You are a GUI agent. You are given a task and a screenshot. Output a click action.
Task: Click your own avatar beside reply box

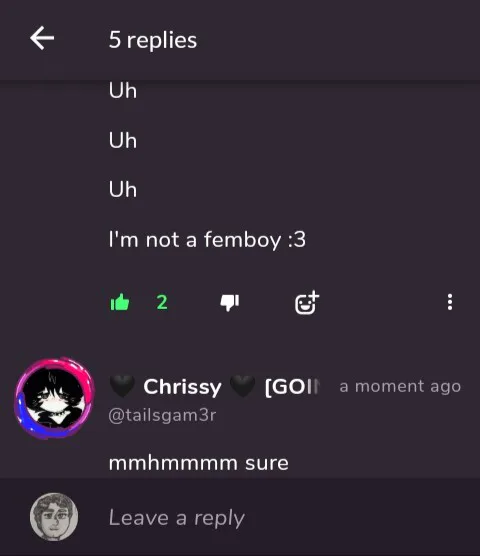coord(54,517)
